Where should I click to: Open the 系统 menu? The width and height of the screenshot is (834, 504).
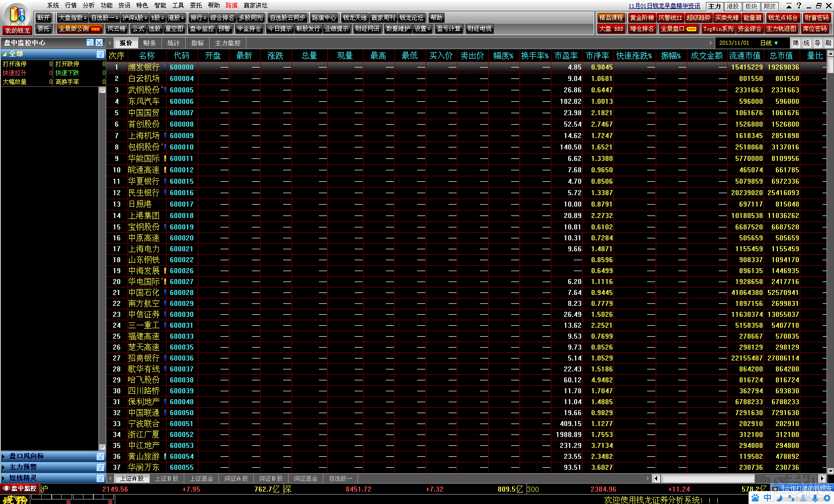pos(53,5)
